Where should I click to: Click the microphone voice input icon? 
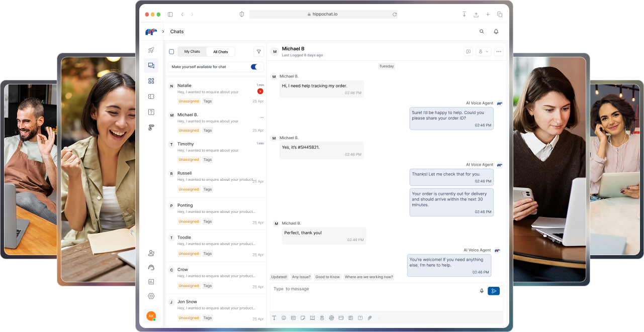pos(482,291)
